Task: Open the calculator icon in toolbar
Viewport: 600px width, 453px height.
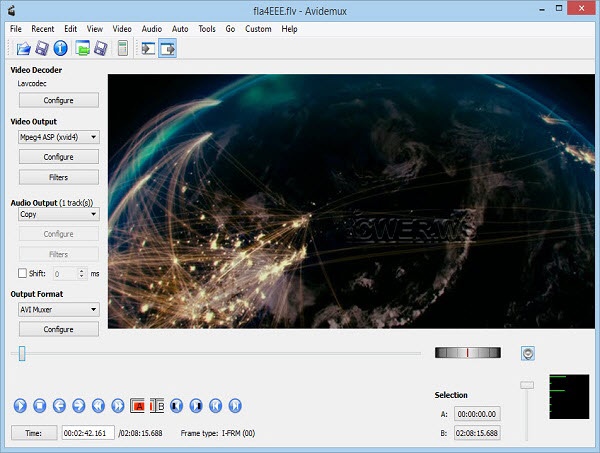Action: (x=122, y=47)
